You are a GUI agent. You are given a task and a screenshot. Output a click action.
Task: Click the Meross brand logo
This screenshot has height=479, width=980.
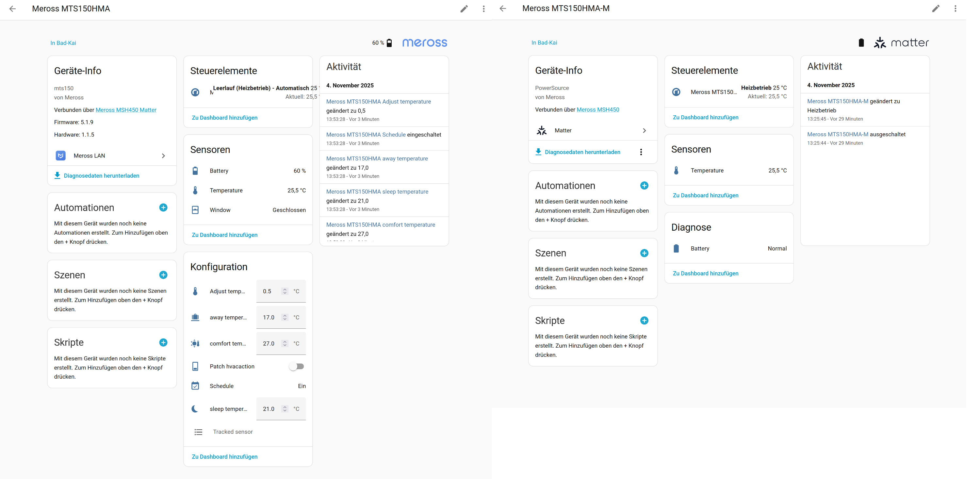pos(425,42)
